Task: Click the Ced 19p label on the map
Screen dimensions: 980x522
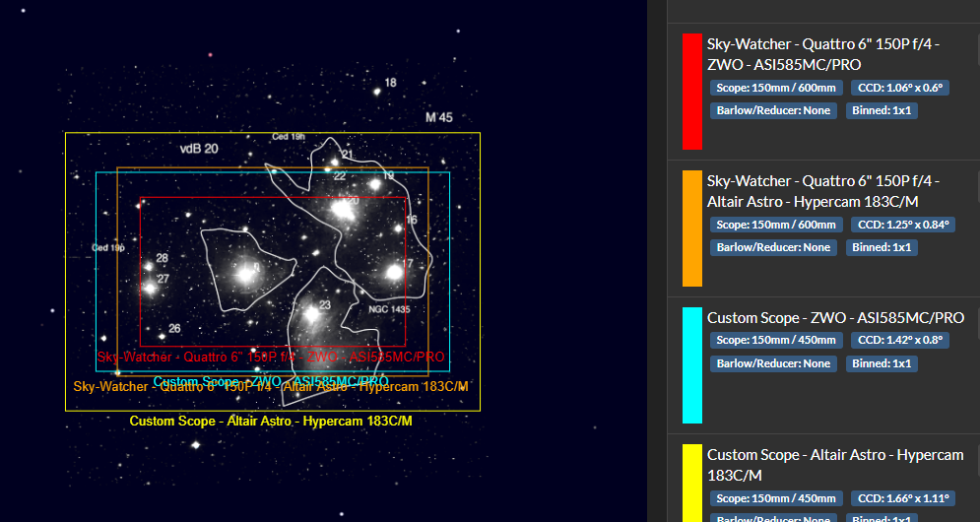Action: [x=108, y=247]
